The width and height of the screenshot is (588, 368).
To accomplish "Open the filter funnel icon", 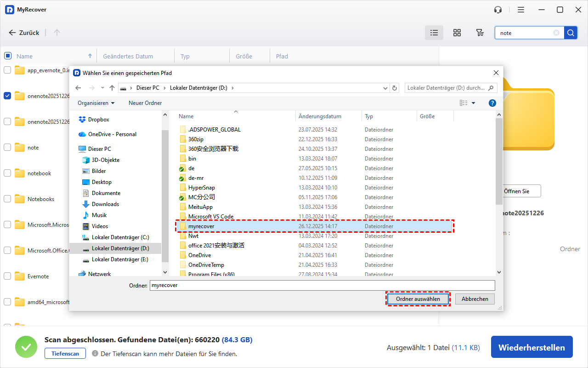I will point(480,33).
